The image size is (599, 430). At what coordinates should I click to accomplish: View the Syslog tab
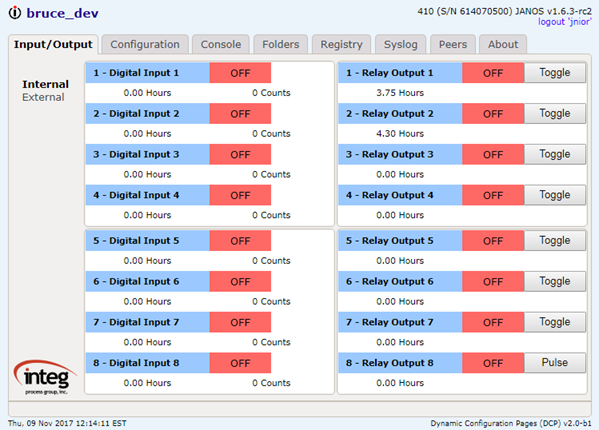400,44
